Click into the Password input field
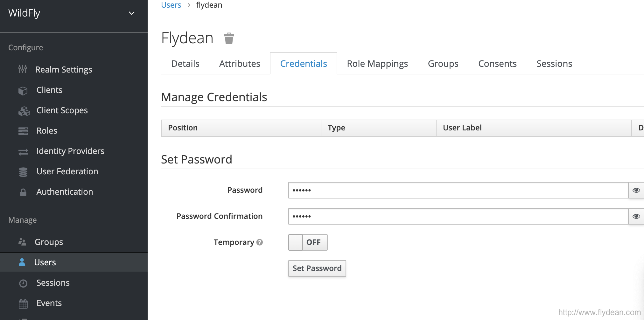The image size is (644, 320). click(x=458, y=190)
